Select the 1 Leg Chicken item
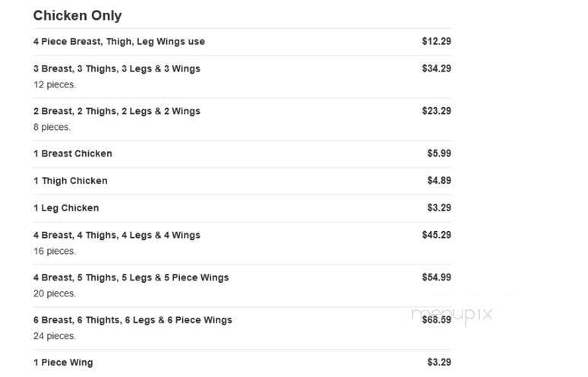 point(66,208)
